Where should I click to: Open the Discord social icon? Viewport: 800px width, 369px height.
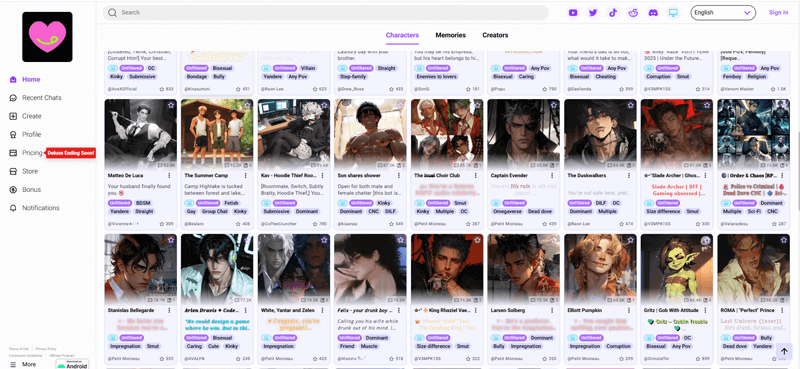[653, 13]
